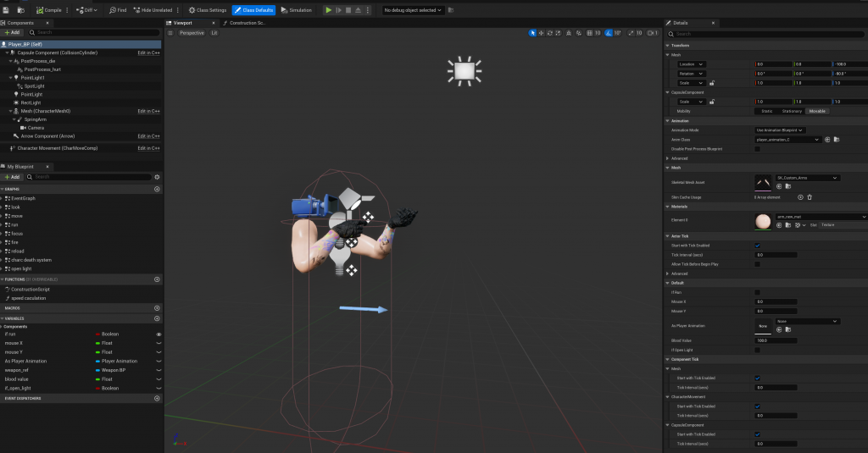Collapse the PointLight1 tree node

[10, 77]
